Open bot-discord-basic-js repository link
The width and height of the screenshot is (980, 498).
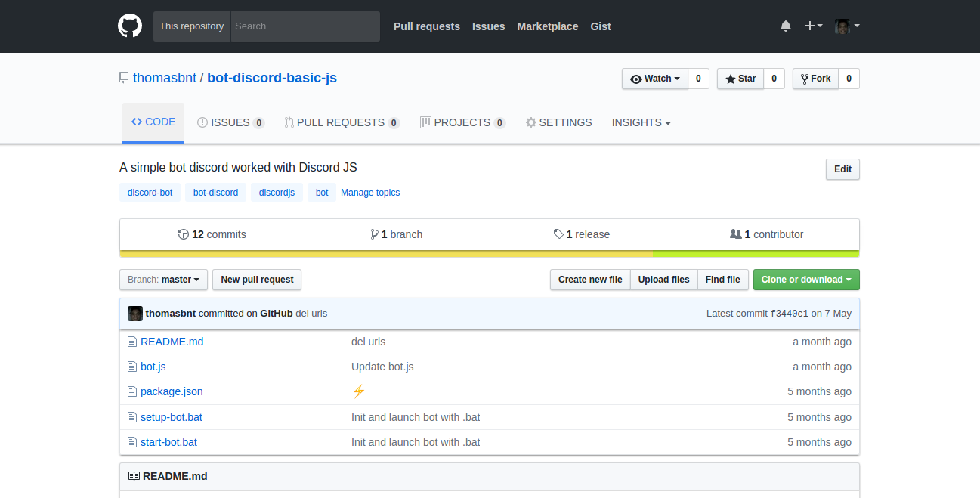272,78
